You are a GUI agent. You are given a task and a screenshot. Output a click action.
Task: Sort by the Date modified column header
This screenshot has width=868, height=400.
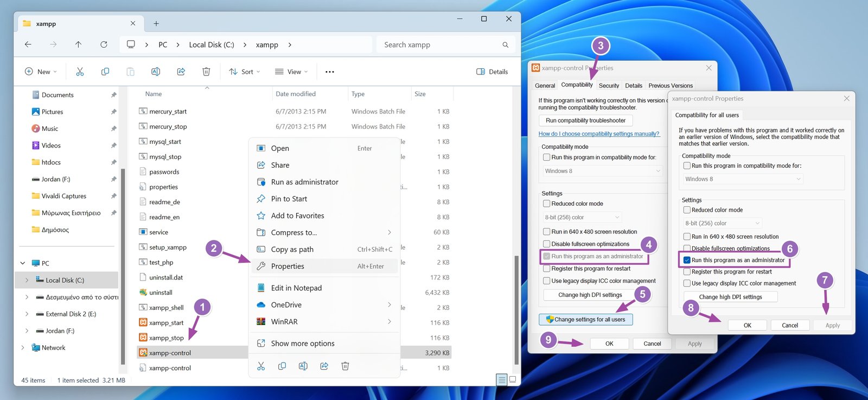pyautogui.click(x=296, y=94)
